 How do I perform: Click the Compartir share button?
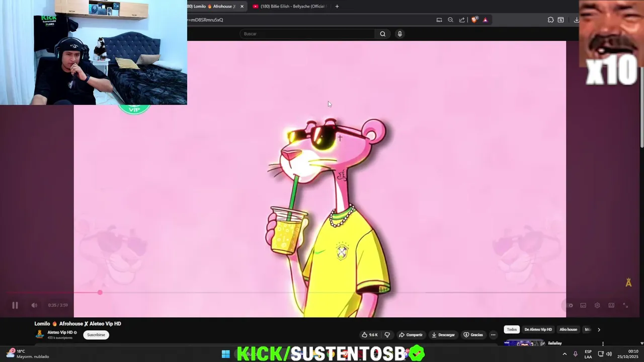pyautogui.click(x=411, y=335)
